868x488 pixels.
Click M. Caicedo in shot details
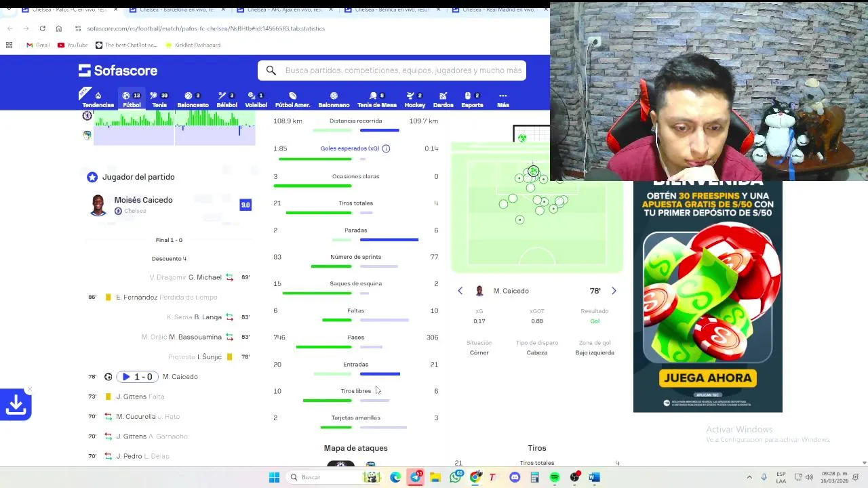(511, 291)
